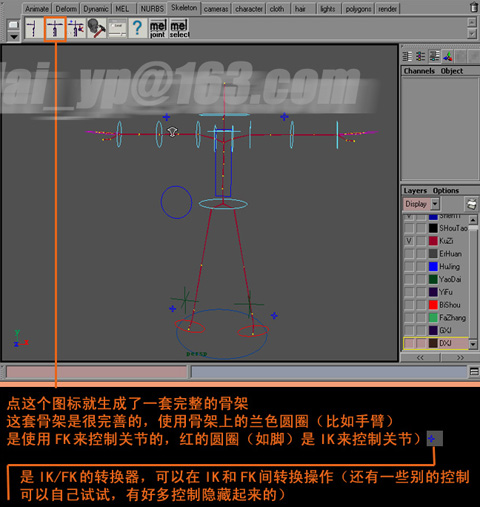This screenshot has width=480, height=507.
Task: Toggle visibility of GXJ layer
Action: [x=409, y=330]
